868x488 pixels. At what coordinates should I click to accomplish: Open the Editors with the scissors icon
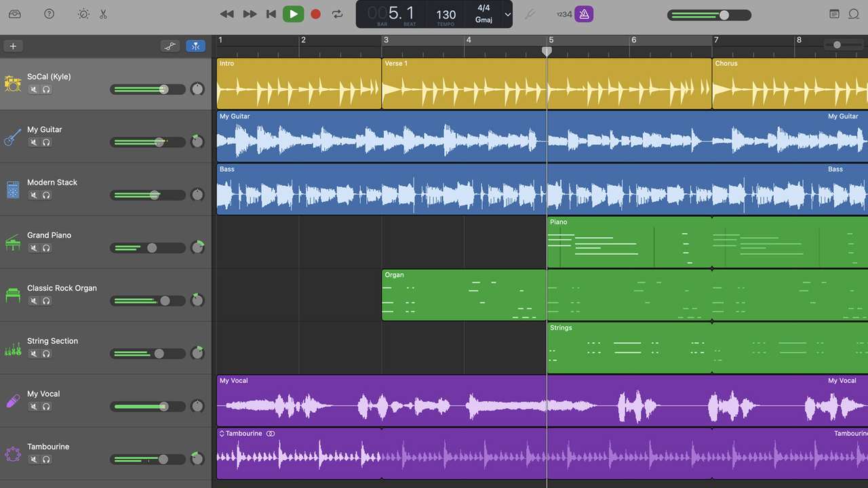pos(103,14)
